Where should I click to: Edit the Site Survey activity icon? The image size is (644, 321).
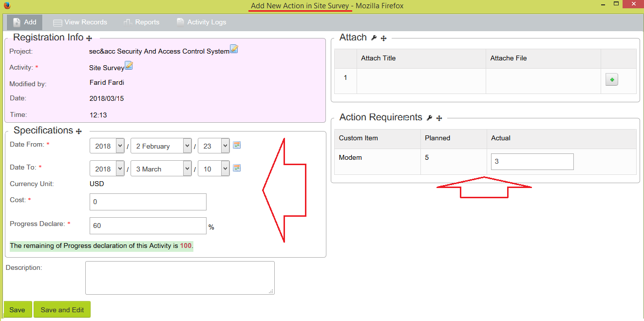129,66
